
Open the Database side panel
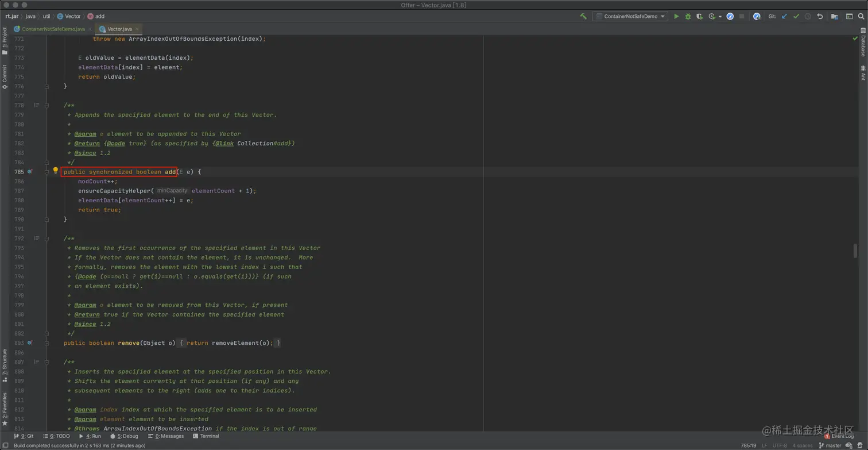(863, 44)
